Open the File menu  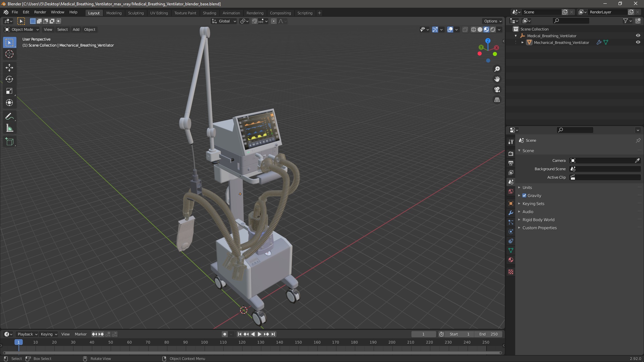15,12
